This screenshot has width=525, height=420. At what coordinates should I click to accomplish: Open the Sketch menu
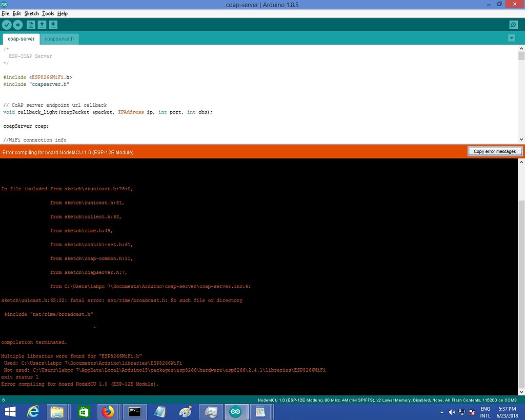coord(31,13)
